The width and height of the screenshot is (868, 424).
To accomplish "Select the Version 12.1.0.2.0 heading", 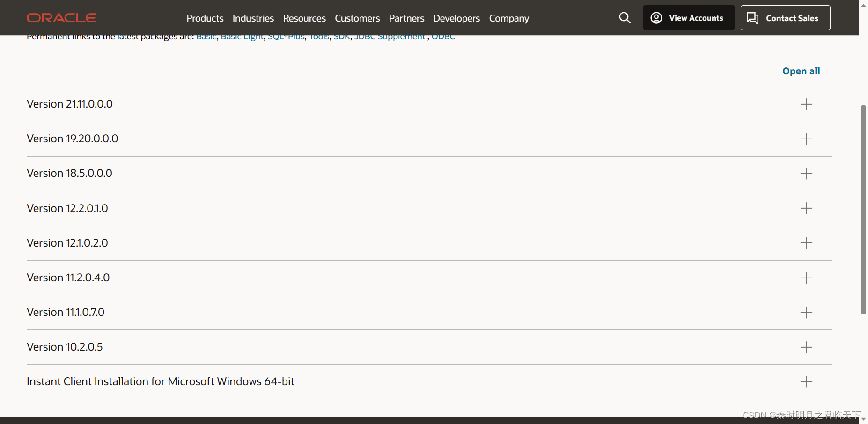I will point(67,243).
